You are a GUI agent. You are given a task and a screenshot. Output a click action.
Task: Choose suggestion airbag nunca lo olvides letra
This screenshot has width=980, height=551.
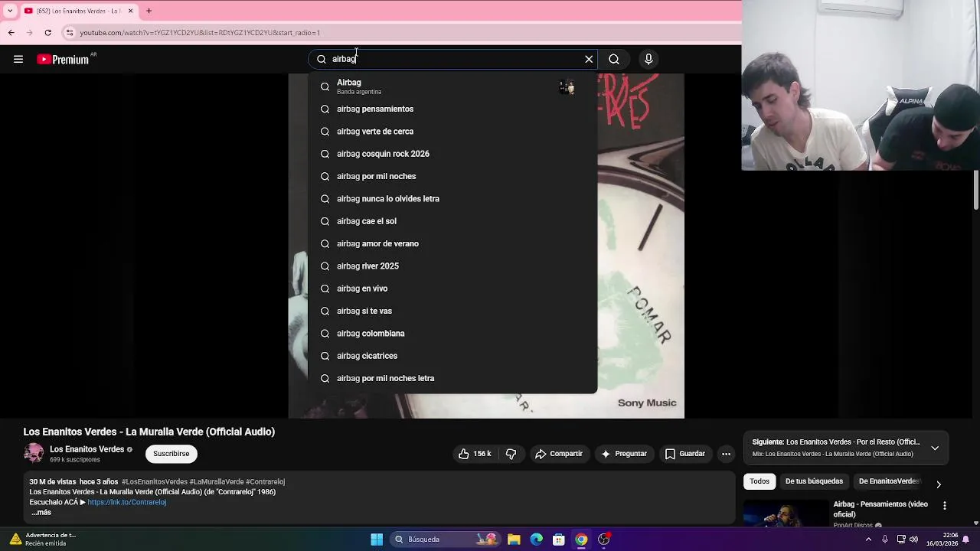tap(452, 199)
